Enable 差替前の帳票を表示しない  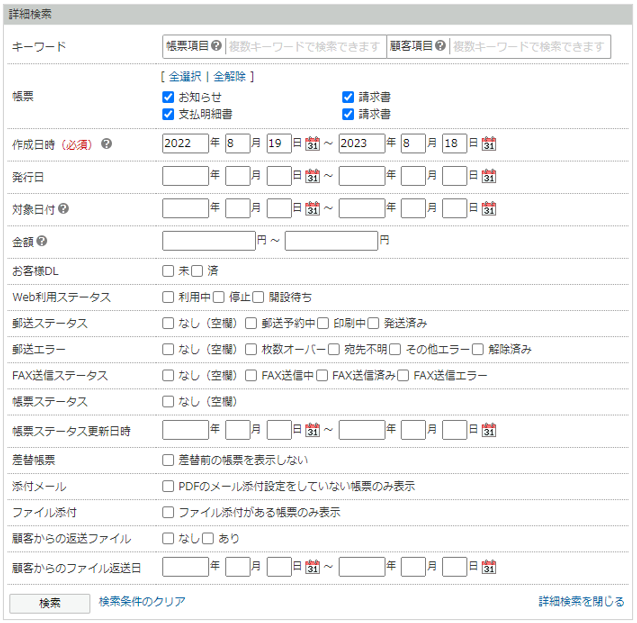click(x=168, y=460)
